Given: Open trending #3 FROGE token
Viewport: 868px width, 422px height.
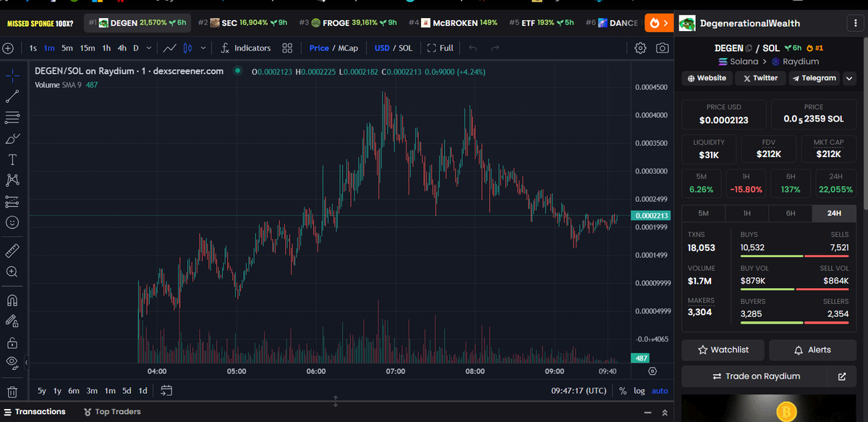Looking at the screenshot, I should [x=348, y=23].
